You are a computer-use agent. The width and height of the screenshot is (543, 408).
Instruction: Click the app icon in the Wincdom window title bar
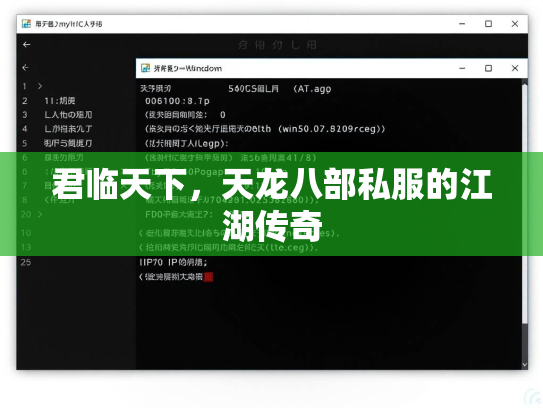(145, 68)
